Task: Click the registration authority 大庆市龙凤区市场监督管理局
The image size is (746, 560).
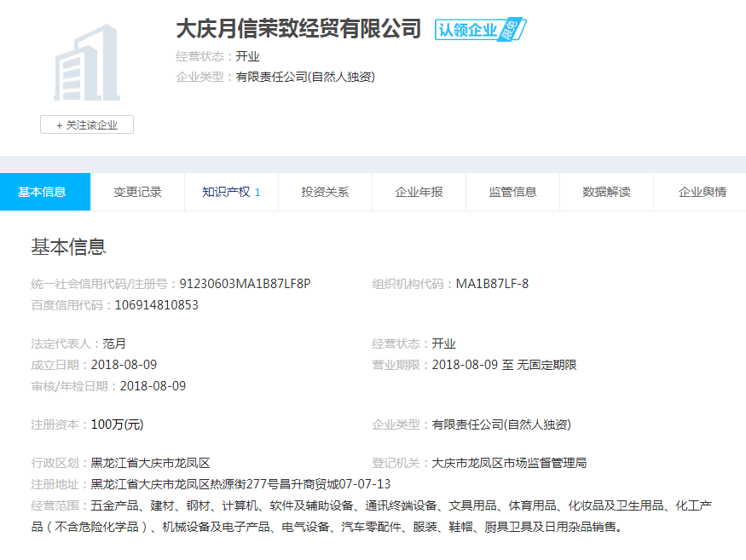Action: pyautogui.click(x=509, y=463)
